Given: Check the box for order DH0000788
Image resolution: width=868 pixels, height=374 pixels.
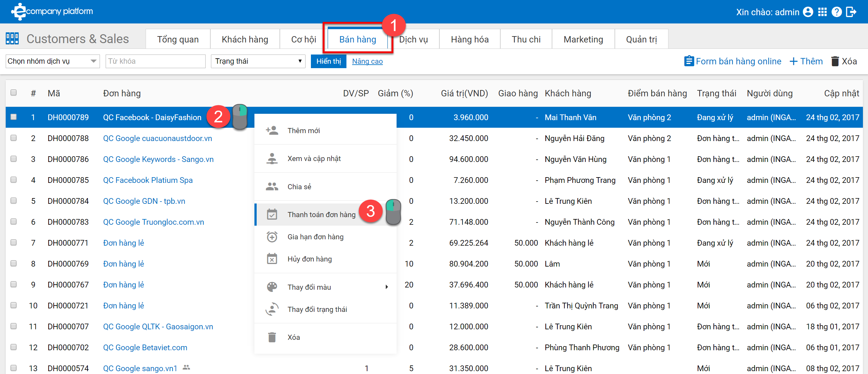Looking at the screenshot, I should (x=13, y=138).
